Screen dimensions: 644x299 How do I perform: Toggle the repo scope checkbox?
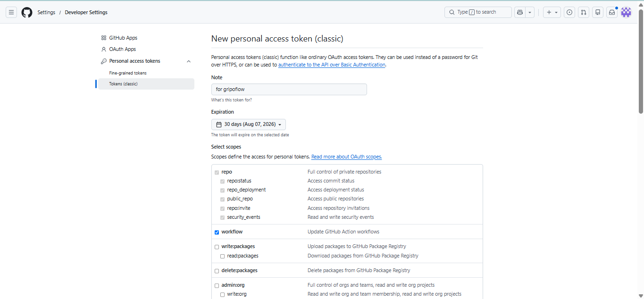coord(217,172)
